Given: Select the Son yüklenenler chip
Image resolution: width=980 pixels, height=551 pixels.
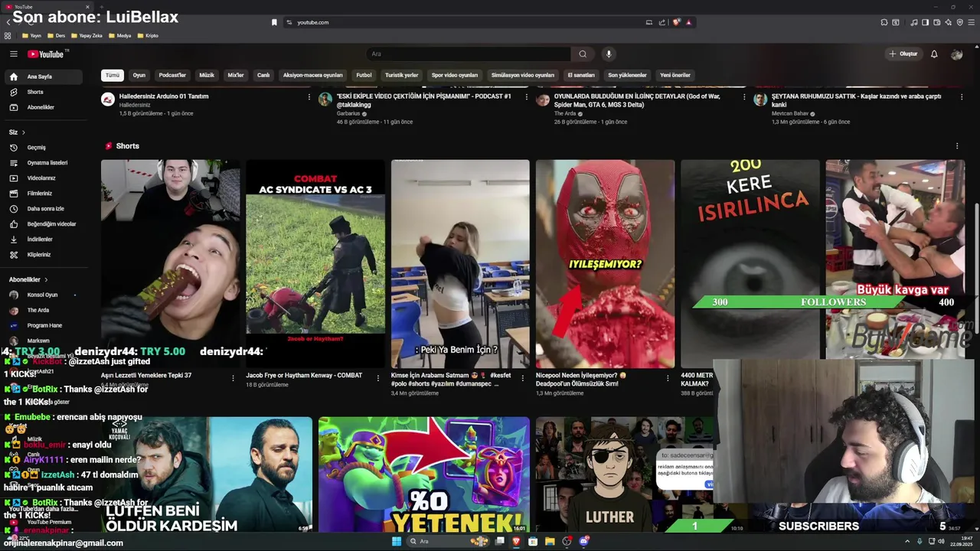Looking at the screenshot, I should [627, 75].
